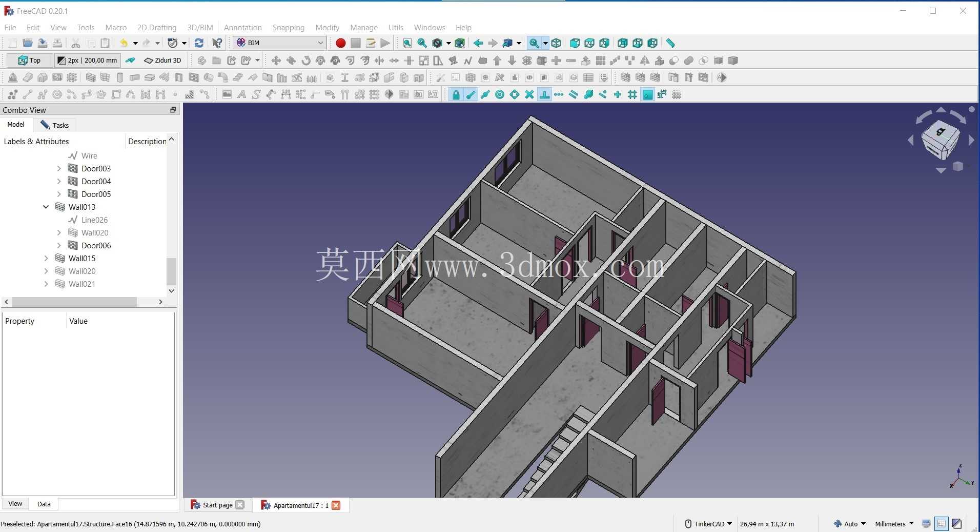Click the Measure distance ruler icon
Viewport: 980px width, 532px height.
coord(670,43)
